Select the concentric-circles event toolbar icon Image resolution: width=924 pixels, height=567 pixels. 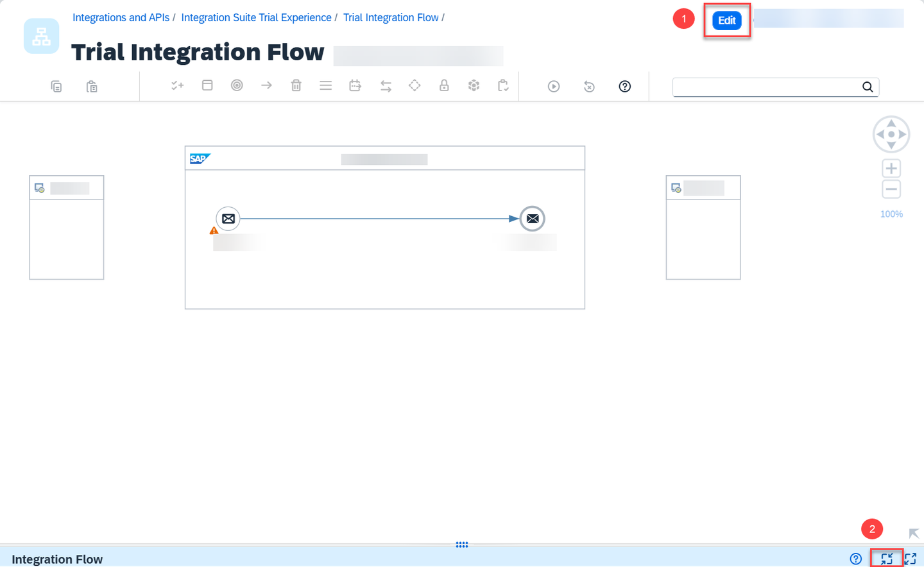pos(237,85)
